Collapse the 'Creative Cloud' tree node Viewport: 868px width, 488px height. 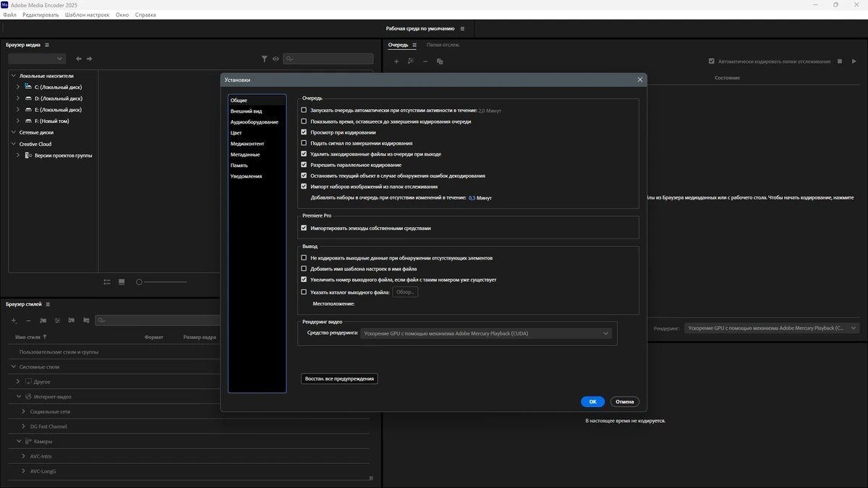click(x=13, y=144)
